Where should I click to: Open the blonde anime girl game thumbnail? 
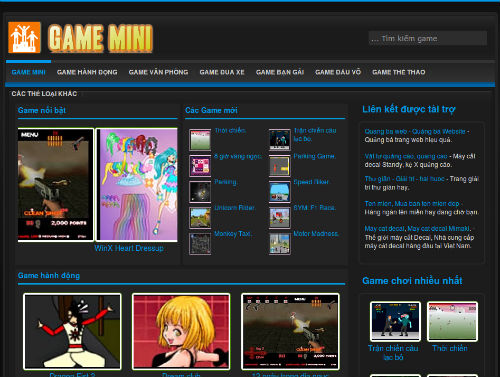181,331
